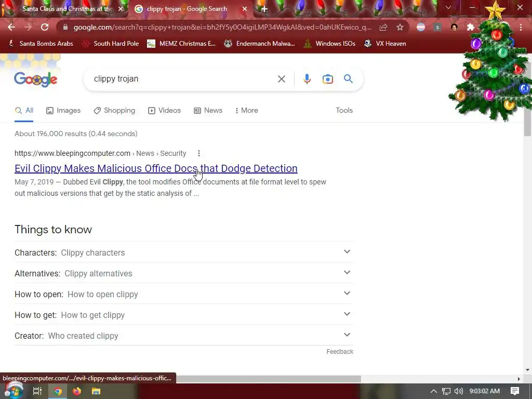Open the network status tray icon

click(446, 391)
